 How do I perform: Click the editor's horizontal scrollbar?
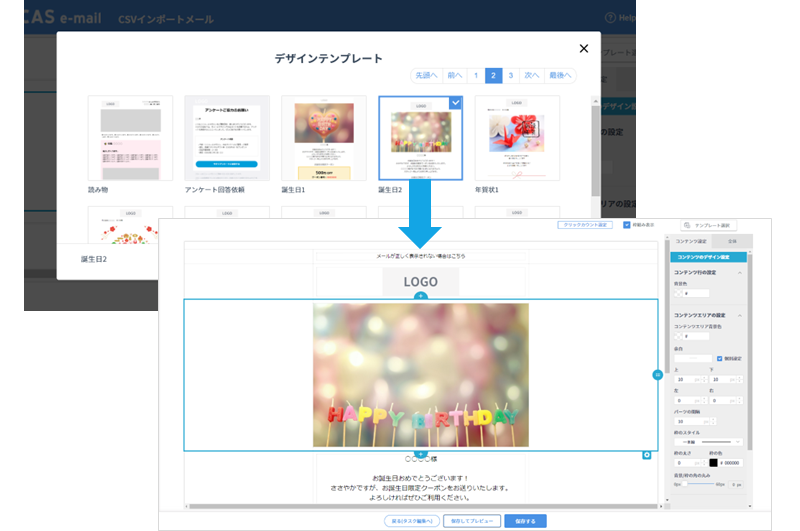coord(423,507)
